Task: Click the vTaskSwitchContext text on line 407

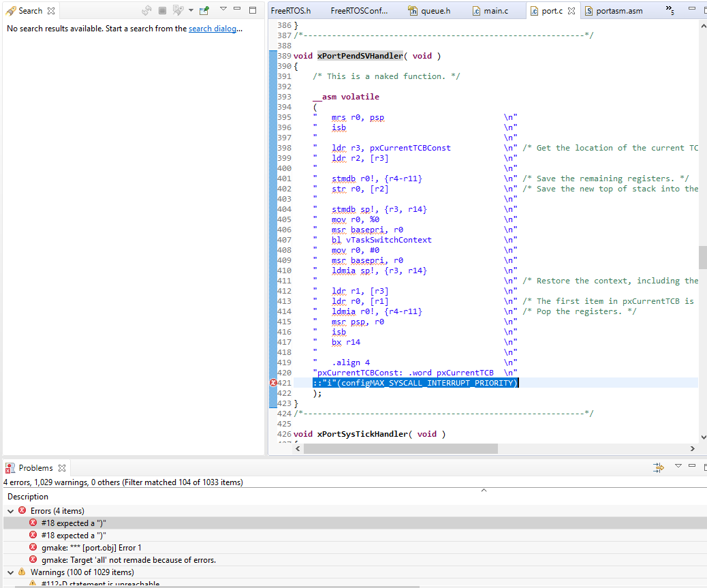Action: 389,240
